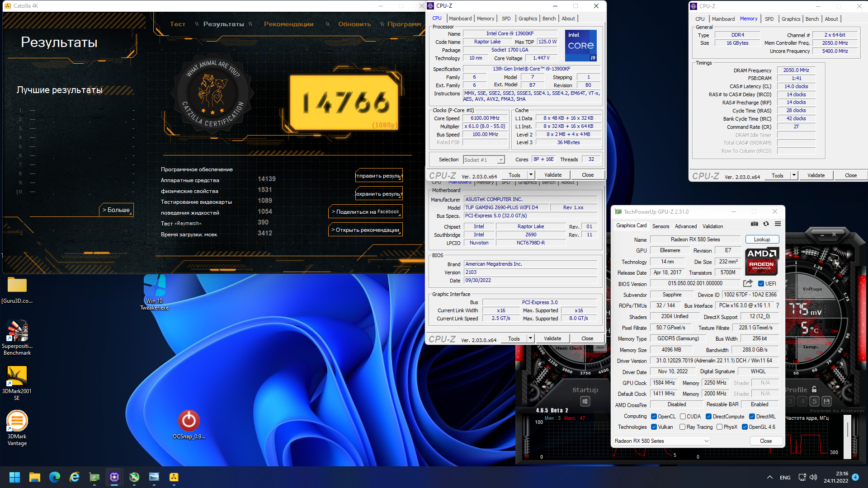Click Validate in CPU-Z Mainboard window
Image resolution: width=868 pixels, height=488 pixels.
click(x=552, y=338)
